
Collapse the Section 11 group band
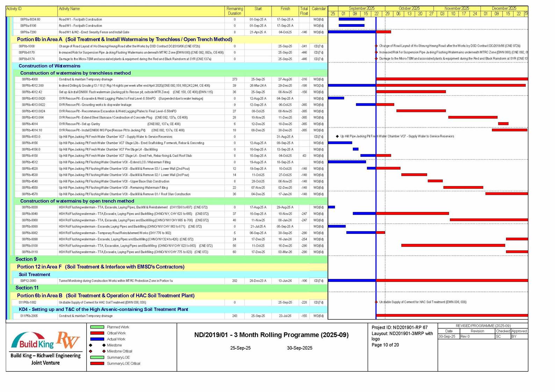27,288
